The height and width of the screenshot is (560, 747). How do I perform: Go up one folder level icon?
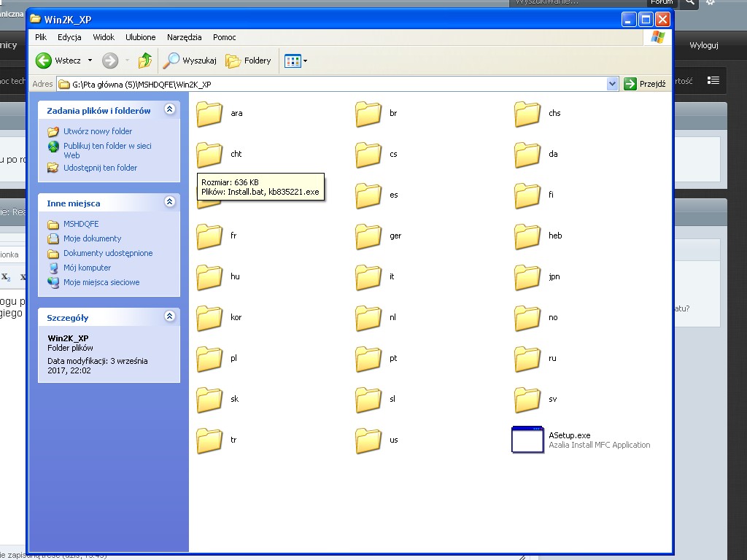tap(145, 61)
